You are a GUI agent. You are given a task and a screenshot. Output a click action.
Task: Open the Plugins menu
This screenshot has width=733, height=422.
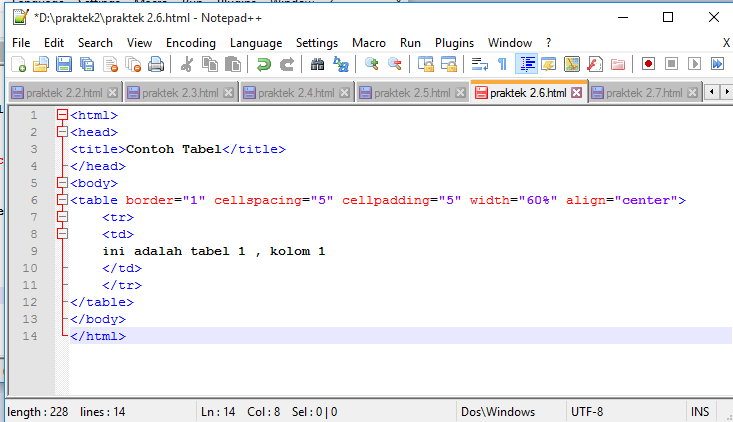(x=454, y=43)
